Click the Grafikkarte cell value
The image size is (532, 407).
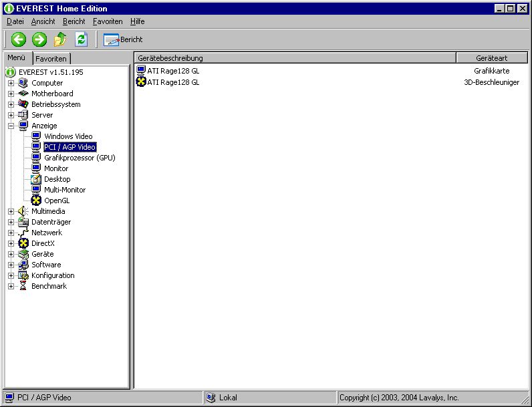tap(491, 71)
